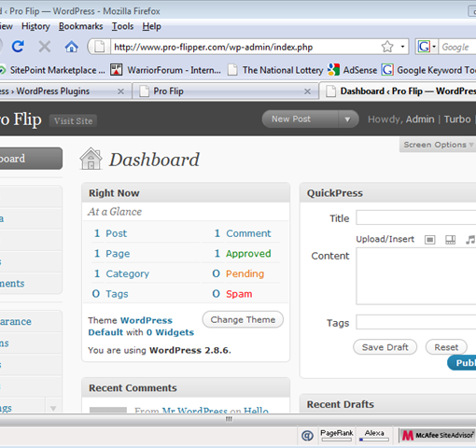Viewport: 476px width, 448px height.
Task: Click the Alexa status bar indicator
Action: tap(374, 435)
